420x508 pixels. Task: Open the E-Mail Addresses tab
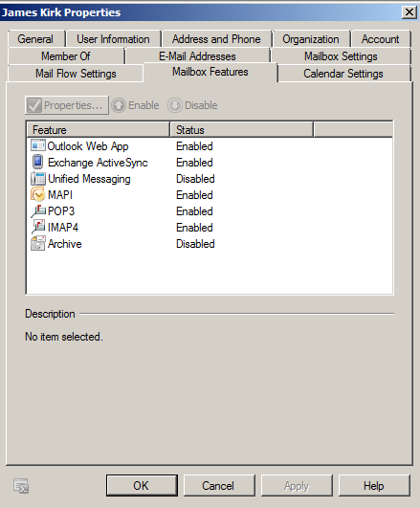coord(197,56)
